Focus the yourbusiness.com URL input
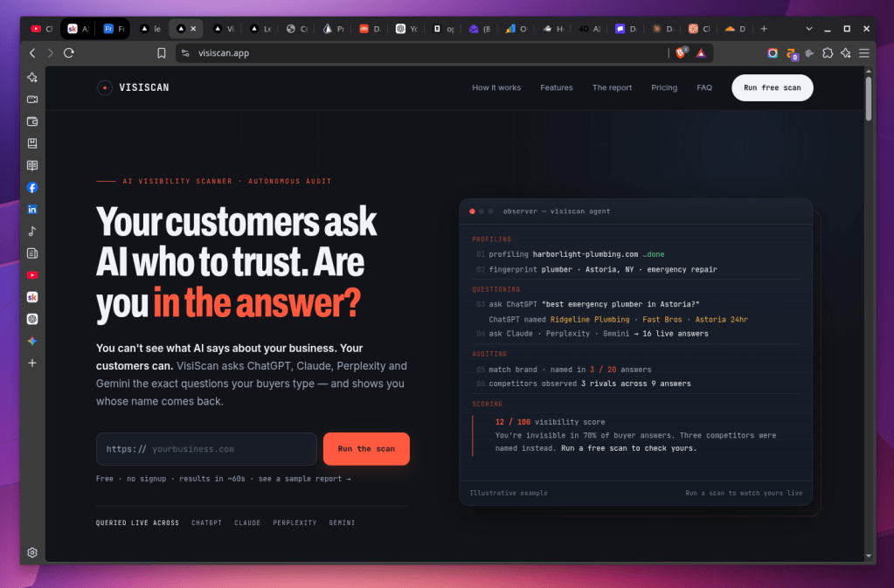 pos(206,449)
